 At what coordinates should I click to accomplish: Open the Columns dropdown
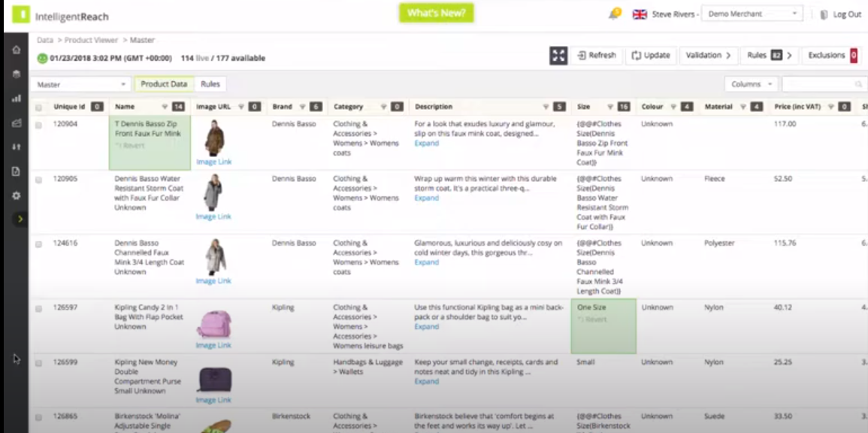click(752, 84)
